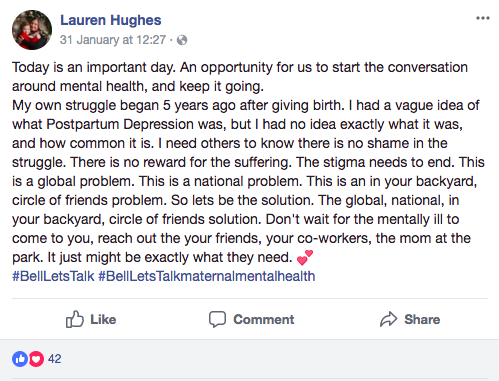Click the speech bubble Comment icon
This screenshot has width=499, height=381.
(217, 319)
